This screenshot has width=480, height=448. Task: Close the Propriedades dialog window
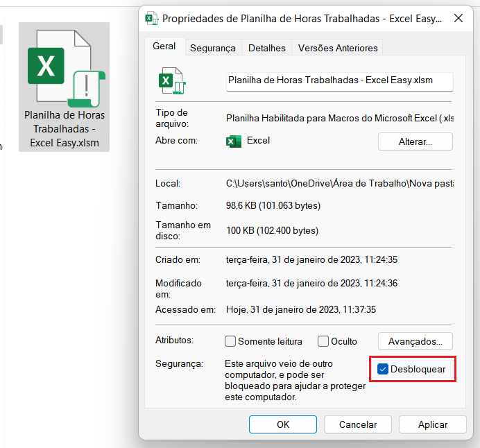458,19
